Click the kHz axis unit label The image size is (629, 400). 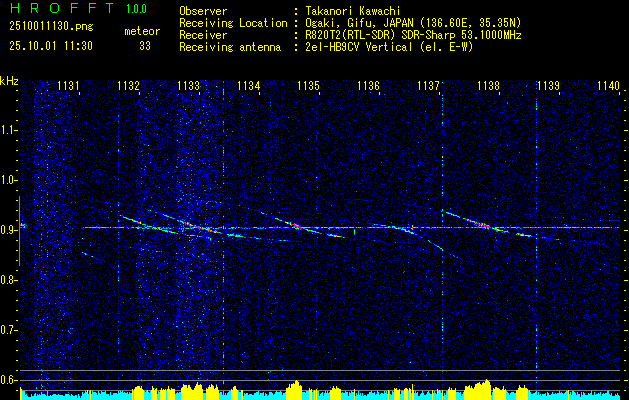(9, 81)
